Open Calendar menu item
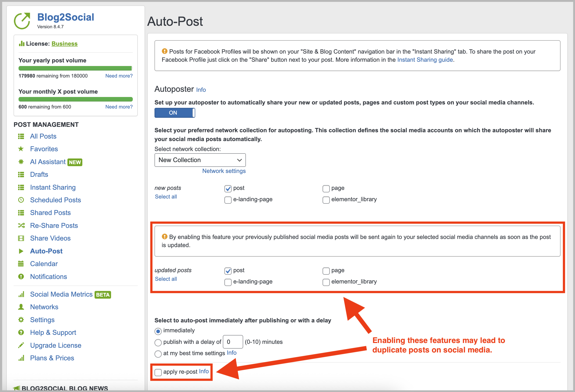The height and width of the screenshot is (392, 575). 44,264
